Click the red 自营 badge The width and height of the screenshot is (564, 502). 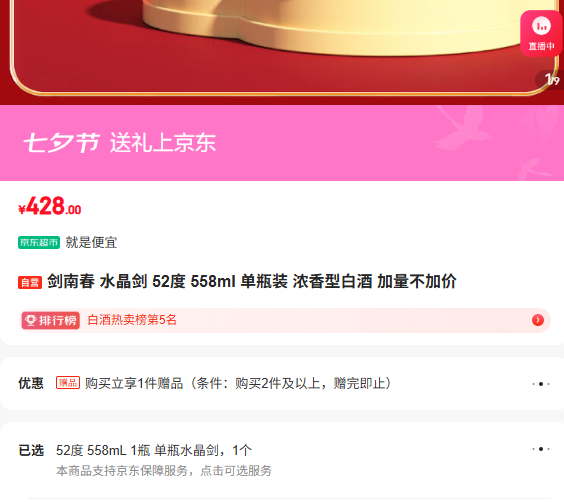coord(30,282)
